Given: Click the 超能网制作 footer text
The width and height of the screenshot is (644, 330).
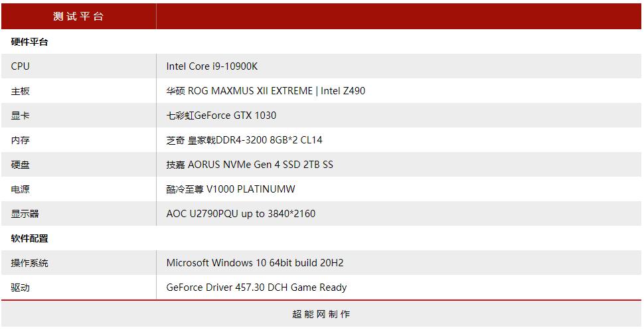Looking at the screenshot, I should tap(321, 314).
